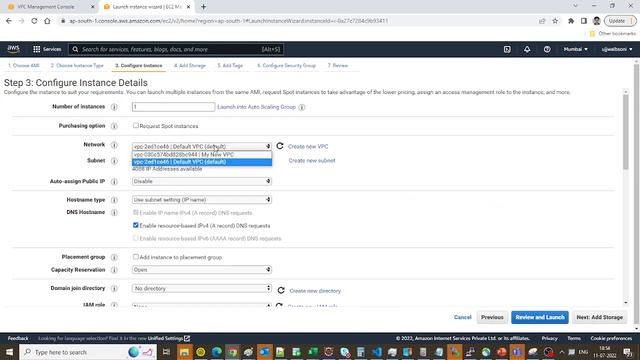The image size is (640, 360).
Task: Bookmark this page with star icon
Action: click(555, 21)
